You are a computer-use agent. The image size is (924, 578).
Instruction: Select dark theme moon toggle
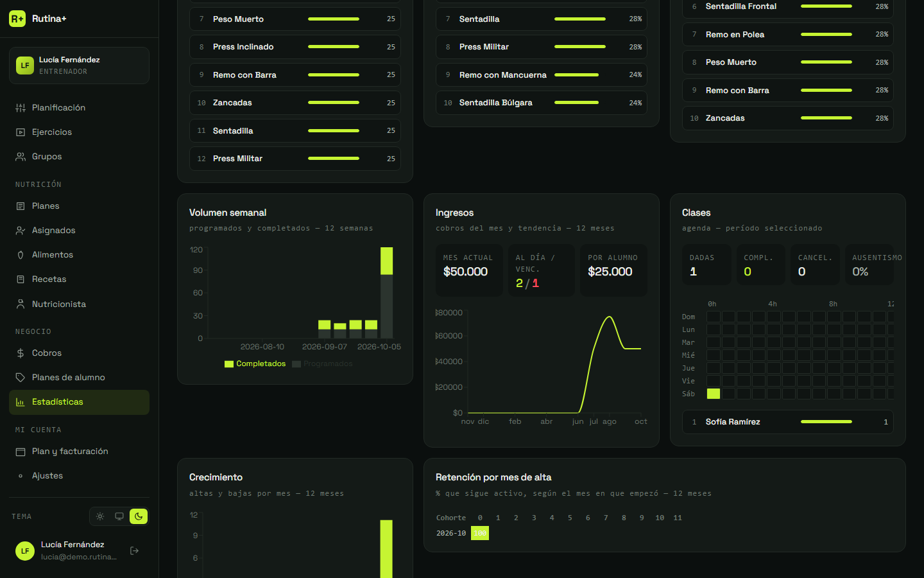click(x=139, y=516)
